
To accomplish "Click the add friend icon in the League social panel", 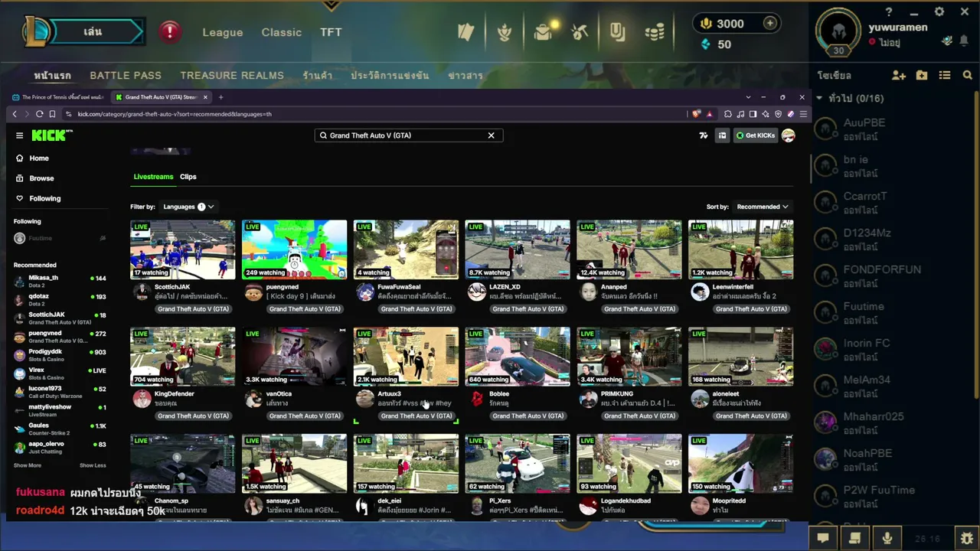I will (x=899, y=75).
